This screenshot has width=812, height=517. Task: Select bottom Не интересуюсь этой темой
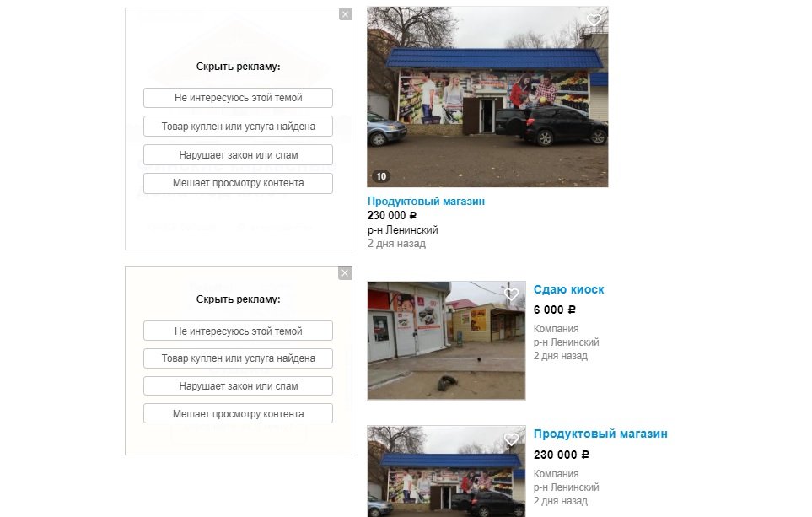click(x=239, y=331)
